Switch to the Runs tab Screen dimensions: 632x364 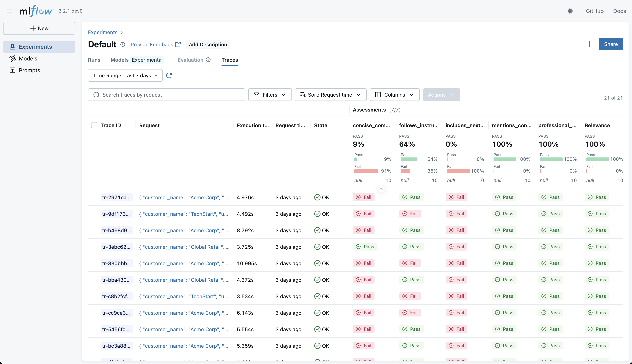(x=94, y=60)
